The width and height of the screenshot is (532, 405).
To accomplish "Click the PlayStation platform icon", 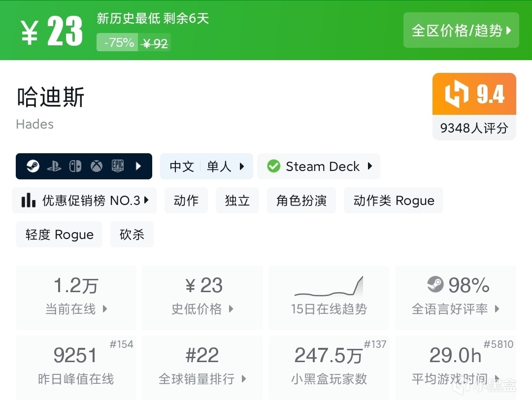I will (54, 167).
